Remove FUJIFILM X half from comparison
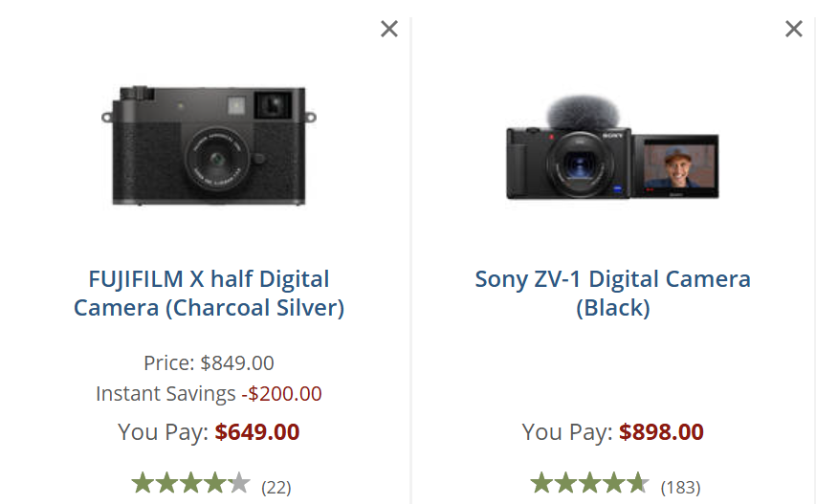This screenshot has height=504, width=816. tap(388, 29)
